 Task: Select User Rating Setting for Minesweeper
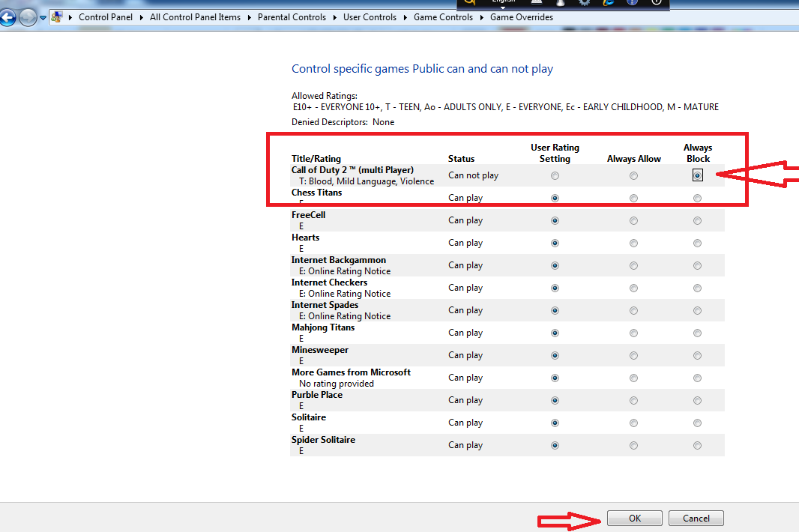tap(555, 355)
